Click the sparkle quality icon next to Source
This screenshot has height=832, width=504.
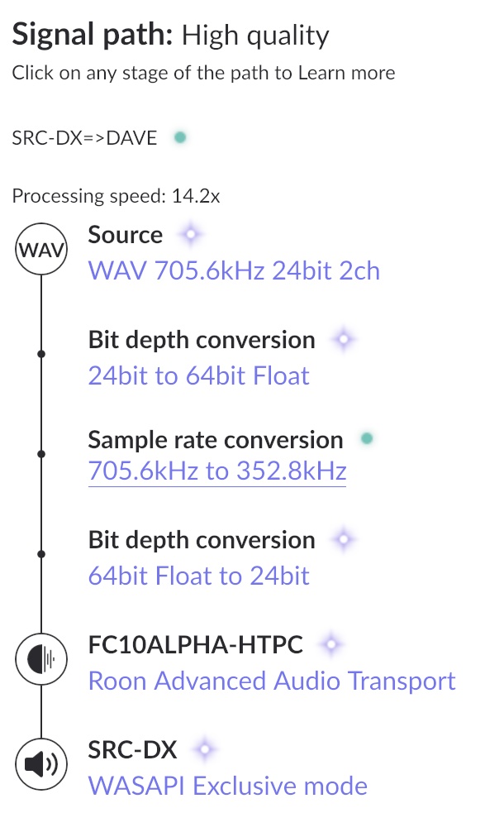pyautogui.click(x=189, y=234)
